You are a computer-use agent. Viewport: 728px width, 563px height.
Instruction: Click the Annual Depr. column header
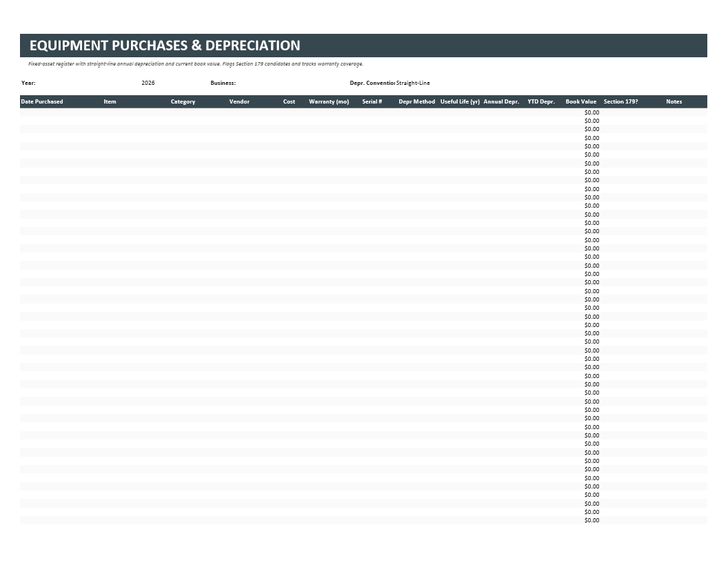[501, 101]
